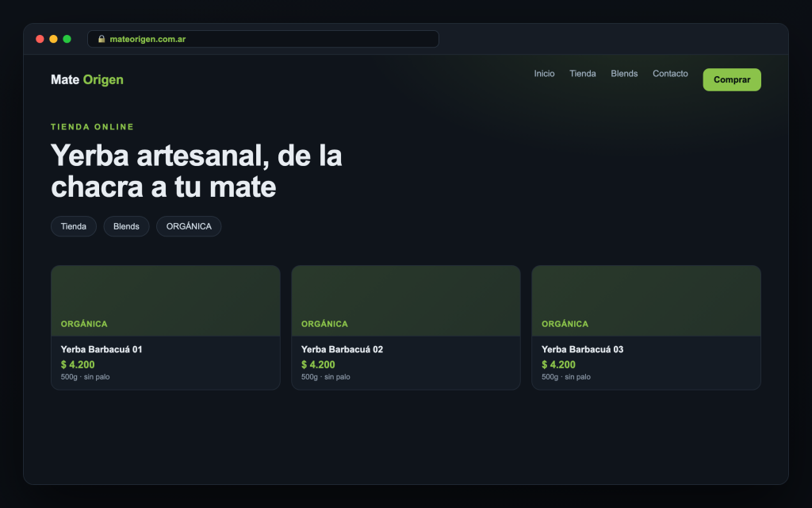Open the Yerba Barbacuá 03 product image
Viewport: 812px width, 508px height.
tap(646, 301)
